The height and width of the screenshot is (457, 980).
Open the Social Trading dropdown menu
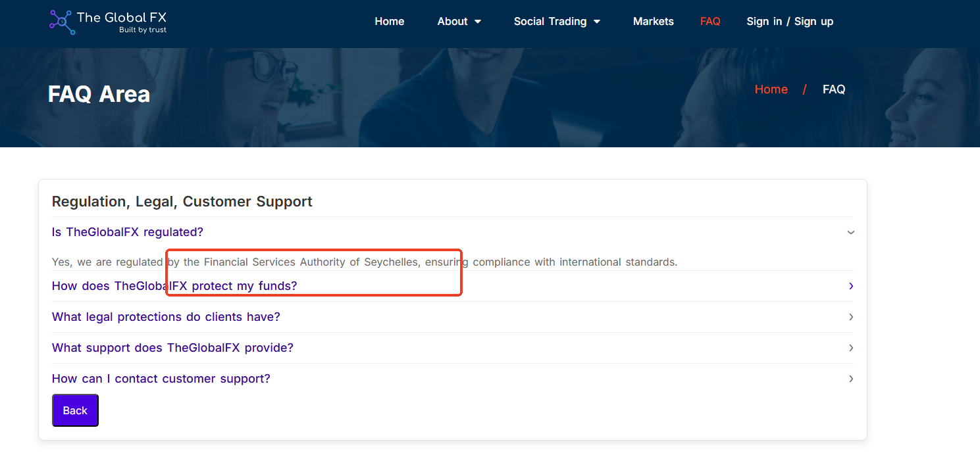click(x=557, y=22)
